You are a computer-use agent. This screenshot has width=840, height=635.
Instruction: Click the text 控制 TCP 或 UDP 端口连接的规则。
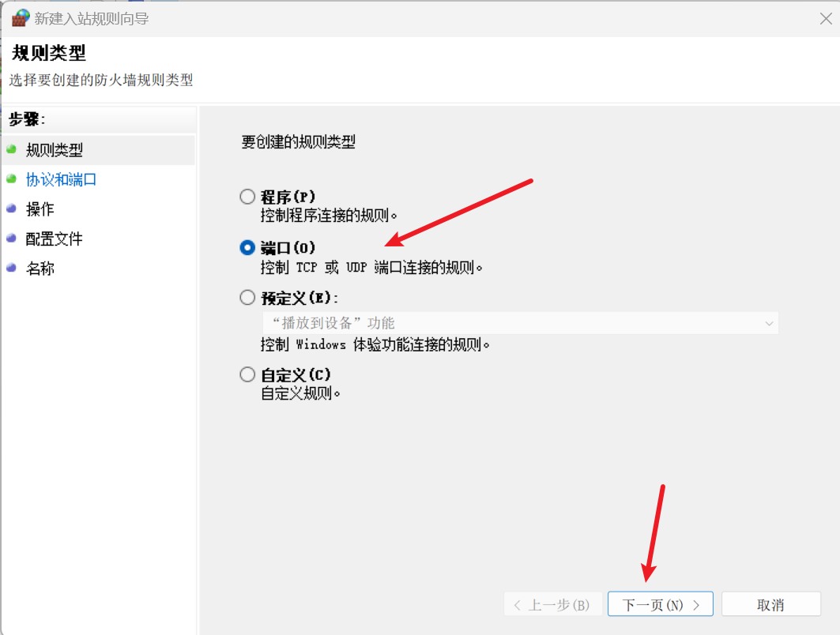(x=371, y=267)
